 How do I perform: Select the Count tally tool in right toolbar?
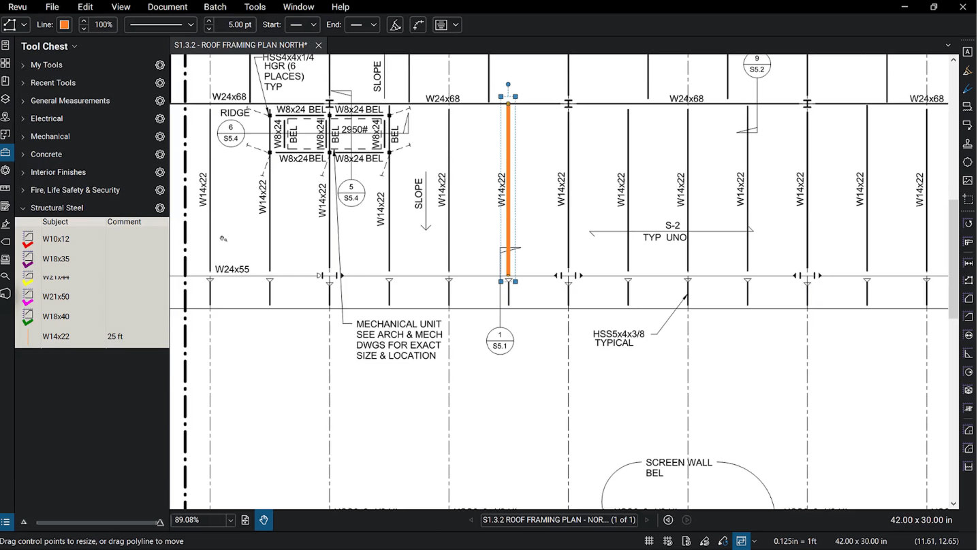[x=967, y=408]
